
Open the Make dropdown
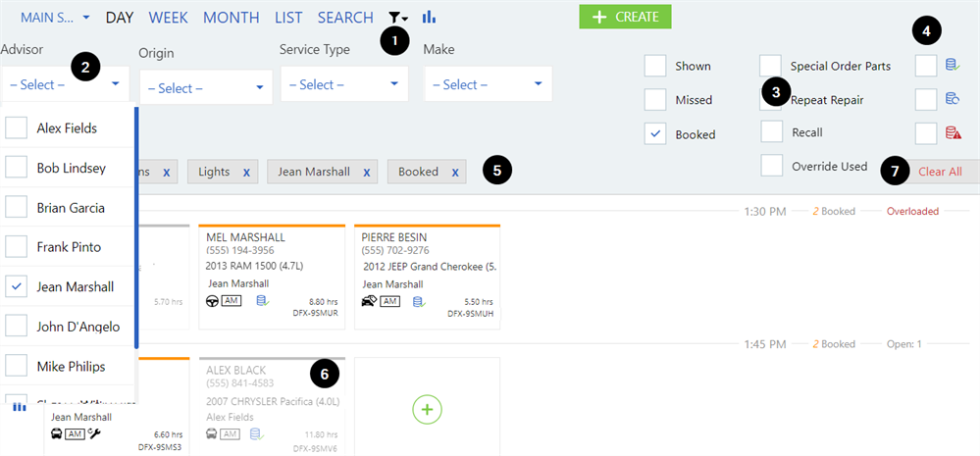click(x=488, y=85)
